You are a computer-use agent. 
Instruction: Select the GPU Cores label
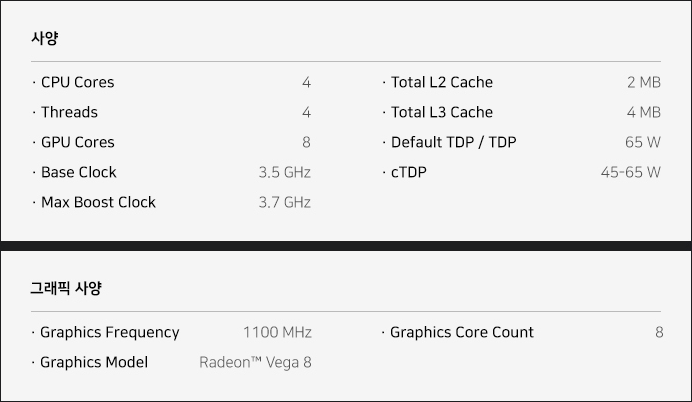(77, 142)
